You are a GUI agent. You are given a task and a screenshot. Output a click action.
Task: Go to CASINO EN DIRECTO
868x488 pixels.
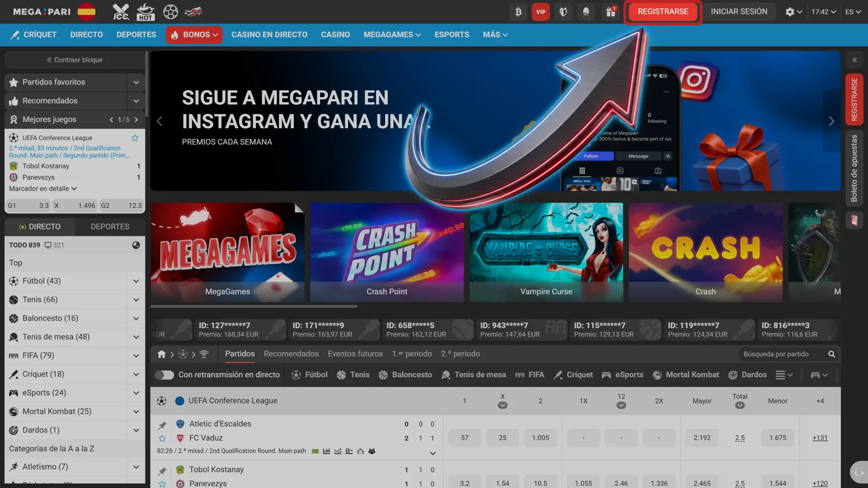point(269,35)
